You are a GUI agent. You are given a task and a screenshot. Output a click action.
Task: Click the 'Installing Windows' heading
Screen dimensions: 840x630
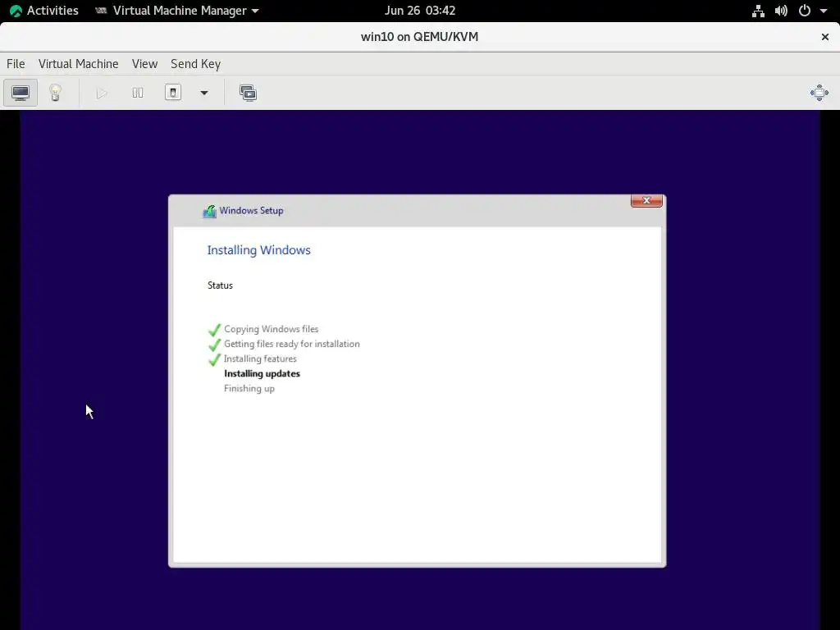pos(258,250)
